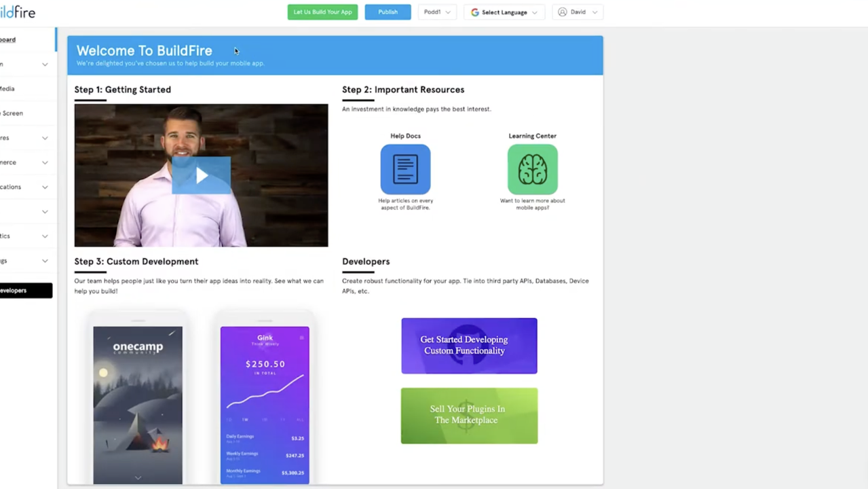The image size is (868, 489).
Task: Expand the Commerce sidebar section chevron
Action: pos(45,163)
